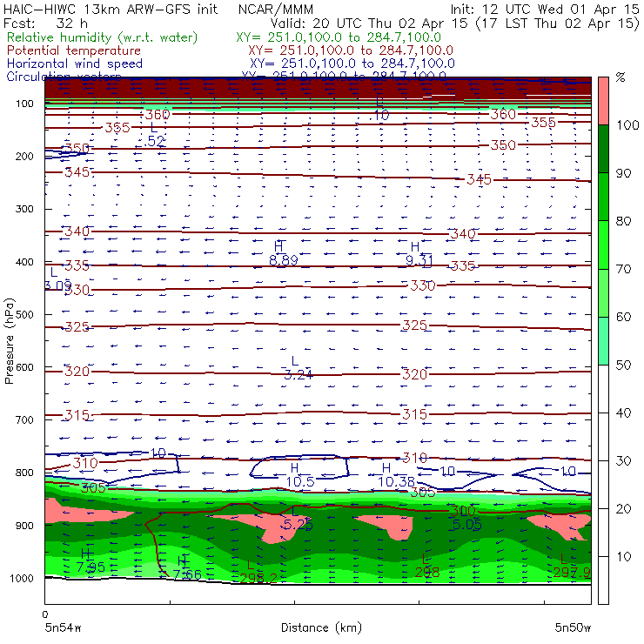Click the green 'Relative humidity (w.r.t. water)' legend
The image size is (644, 644).
pyautogui.click(x=103, y=37)
